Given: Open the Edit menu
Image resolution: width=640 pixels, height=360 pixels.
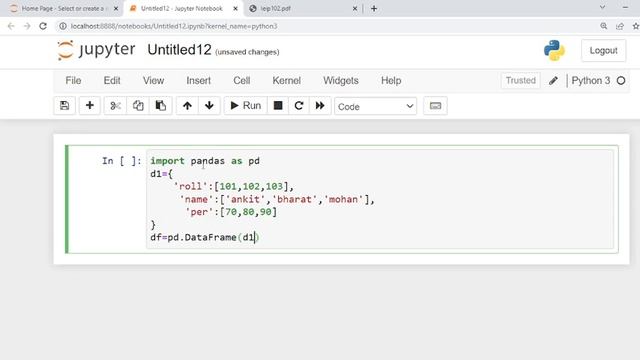Looking at the screenshot, I should point(112,80).
